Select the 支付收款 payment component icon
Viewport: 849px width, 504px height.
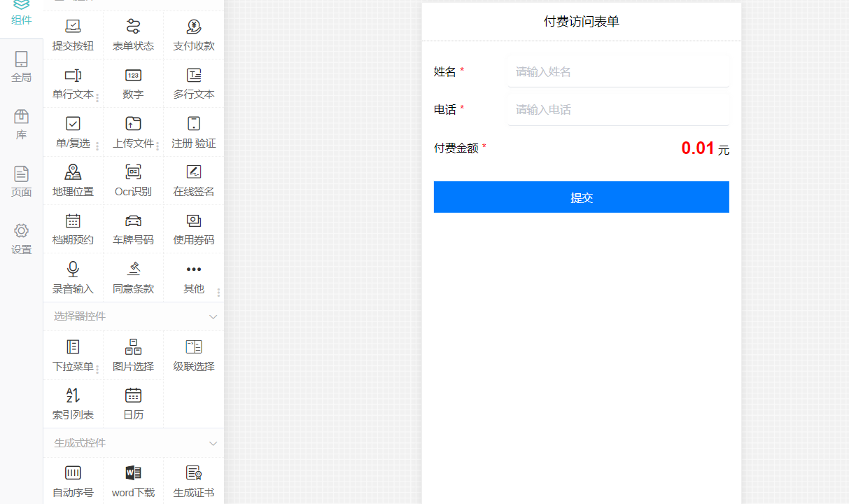click(194, 28)
